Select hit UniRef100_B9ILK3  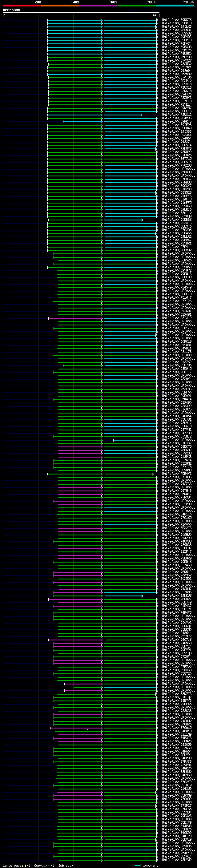coord(177,26)
